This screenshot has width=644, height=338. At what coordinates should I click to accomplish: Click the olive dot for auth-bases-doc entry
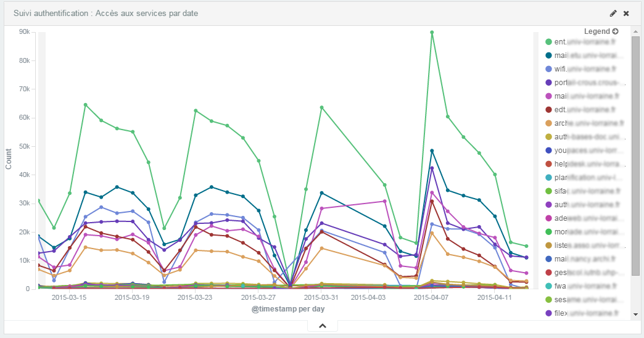pos(548,137)
